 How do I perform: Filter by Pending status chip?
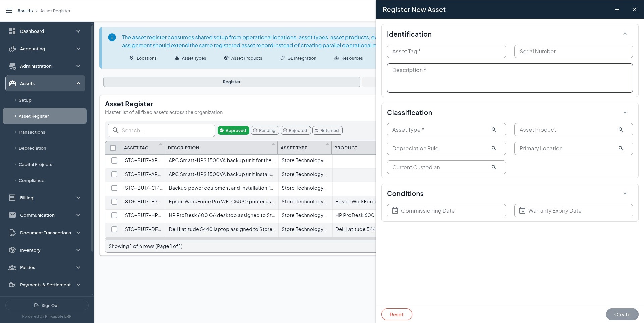pos(265,130)
